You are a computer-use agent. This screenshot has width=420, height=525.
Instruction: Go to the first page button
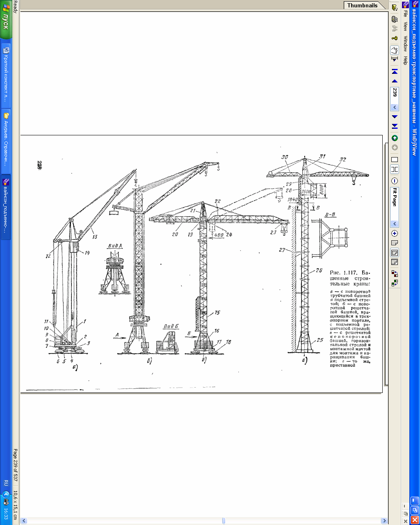pyautogui.click(x=395, y=72)
